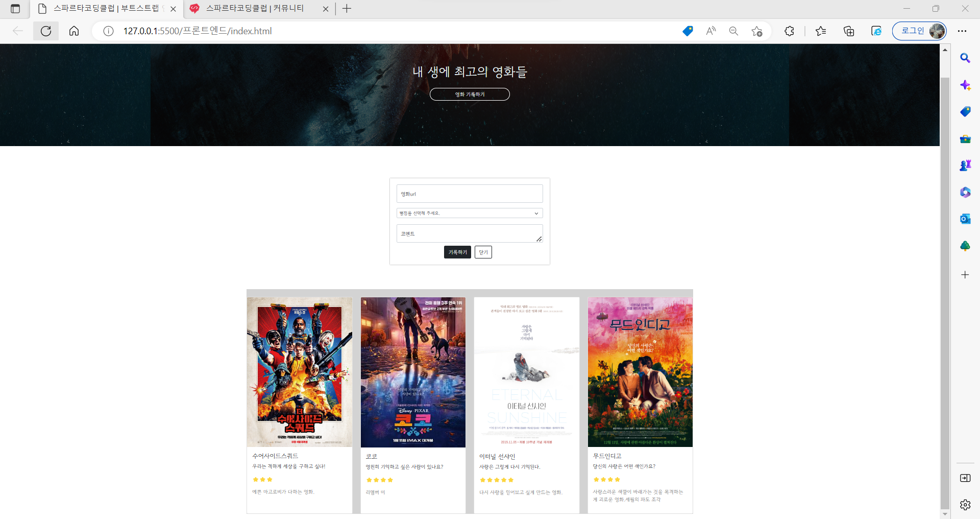Start Read aloud from address bar
Viewport: 980px width, 519px height.
tap(710, 31)
